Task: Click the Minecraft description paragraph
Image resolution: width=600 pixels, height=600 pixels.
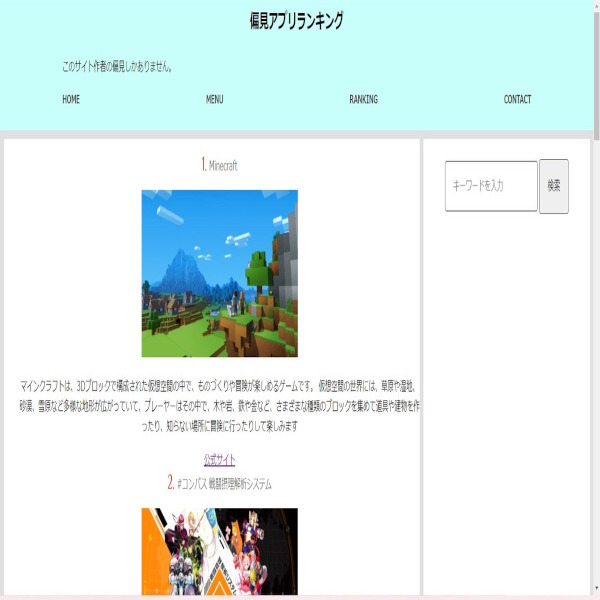Action: coord(219,405)
